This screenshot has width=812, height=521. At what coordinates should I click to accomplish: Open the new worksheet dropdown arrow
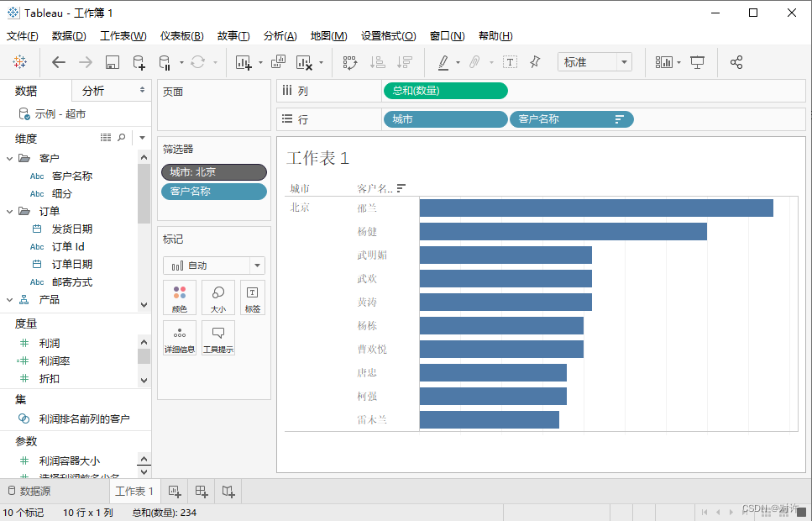coord(260,63)
